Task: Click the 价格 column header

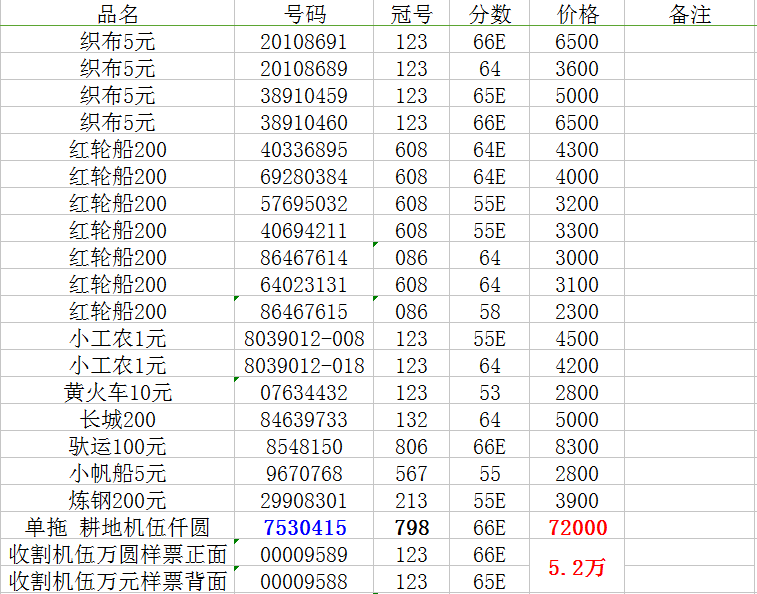Action: coord(577,14)
